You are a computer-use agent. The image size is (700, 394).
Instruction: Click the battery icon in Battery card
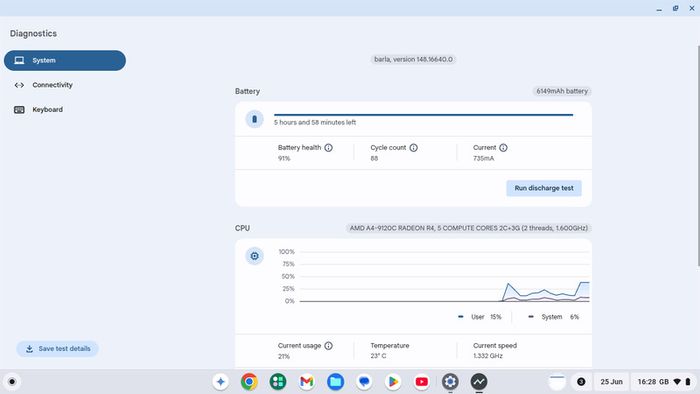tap(254, 119)
